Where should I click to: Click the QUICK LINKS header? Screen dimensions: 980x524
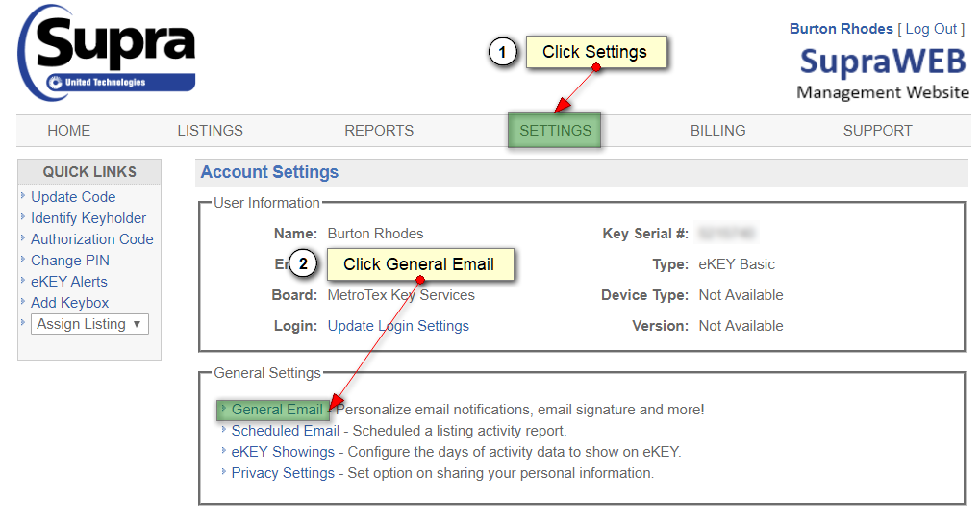[89, 172]
